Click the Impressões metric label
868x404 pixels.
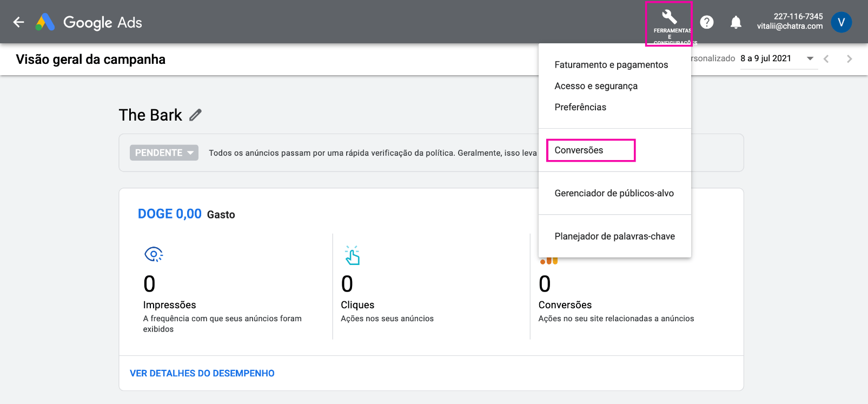[169, 305]
